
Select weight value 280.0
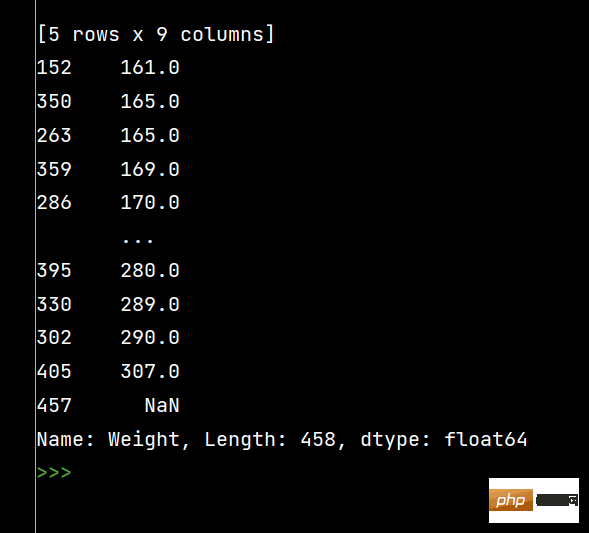(150, 271)
